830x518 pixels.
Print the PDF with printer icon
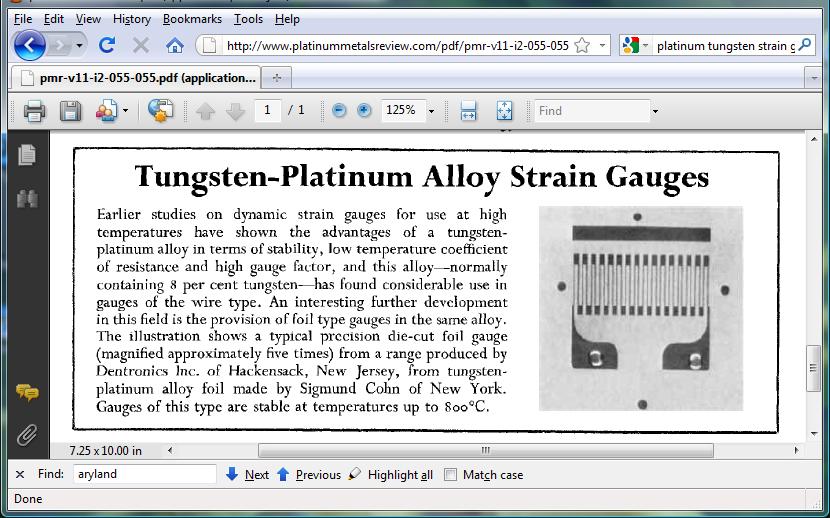click(34, 111)
